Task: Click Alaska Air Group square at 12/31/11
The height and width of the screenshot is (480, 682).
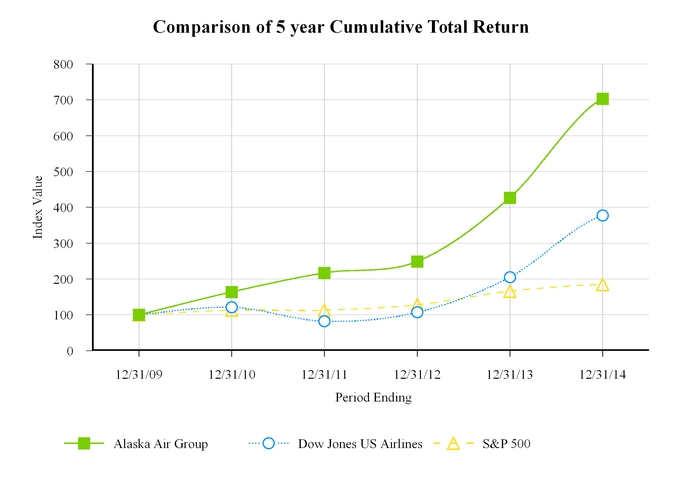Action: [x=324, y=273]
